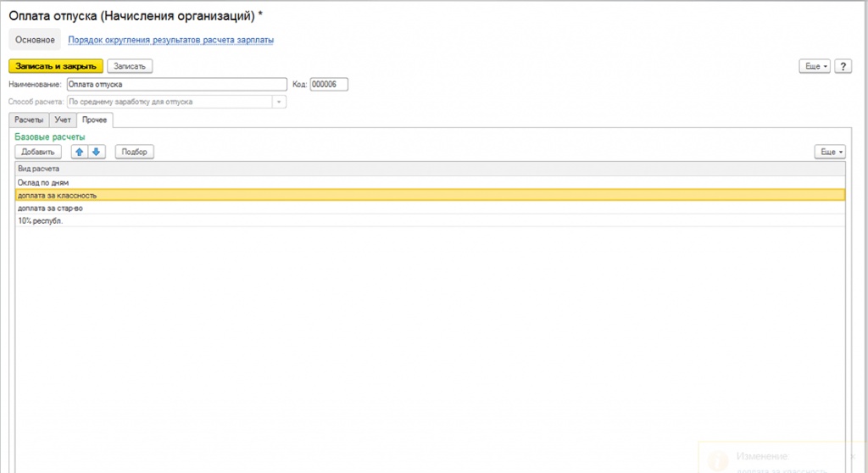Expand the Способ расчета dropdown arrow

coord(278,102)
